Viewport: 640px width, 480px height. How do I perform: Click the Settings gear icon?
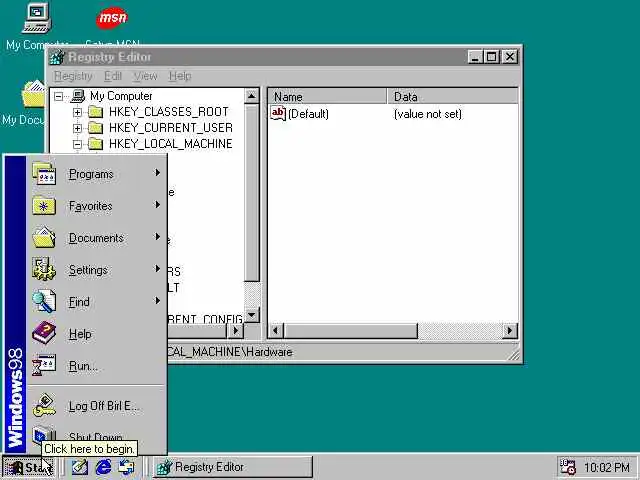pyautogui.click(x=44, y=270)
